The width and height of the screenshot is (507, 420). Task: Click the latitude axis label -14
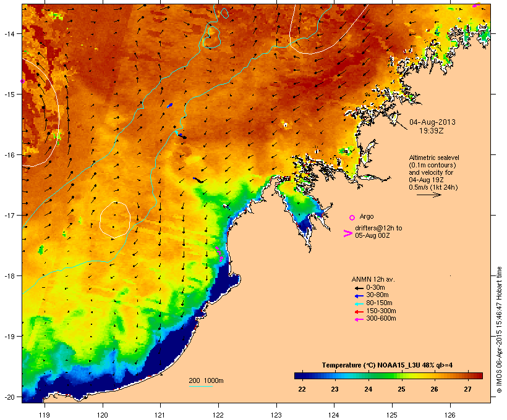[9, 33]
